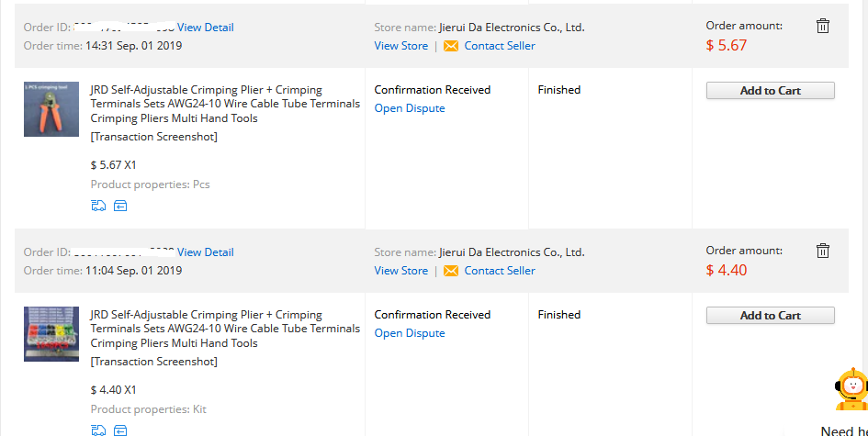This screenshot has width=868, height=436.
Task: View detail of the 11:04 order
Action: pyautogui.click(x=206, y=252)
